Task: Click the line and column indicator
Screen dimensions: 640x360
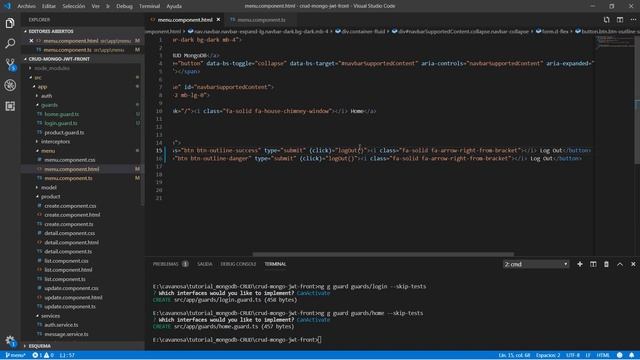Action: pyautogui.click(x=514, y=355)
